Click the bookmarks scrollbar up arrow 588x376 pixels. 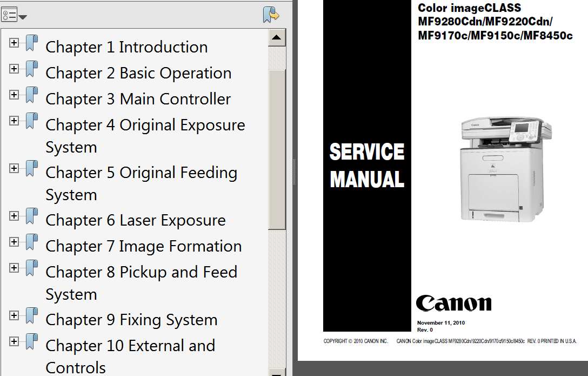277,37
